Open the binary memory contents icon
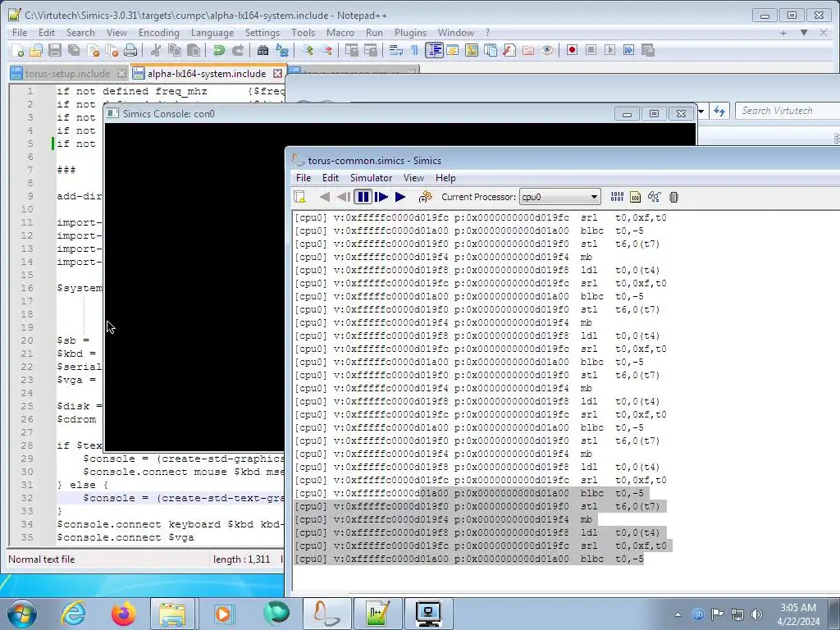Viewport: 840px width, 630px height. tap(617, 197)
